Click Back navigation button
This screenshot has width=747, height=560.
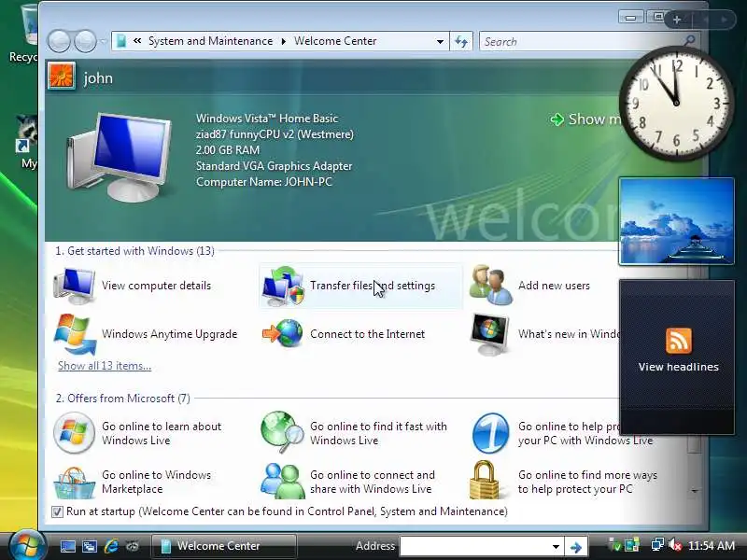coord(59,41)
